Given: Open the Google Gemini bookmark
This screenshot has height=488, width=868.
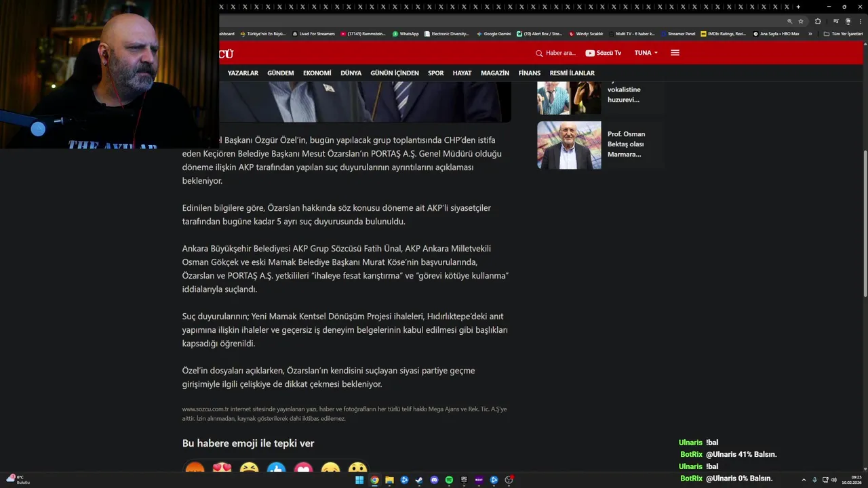Looking at the screenshot, I should click(x=494, y=34).
